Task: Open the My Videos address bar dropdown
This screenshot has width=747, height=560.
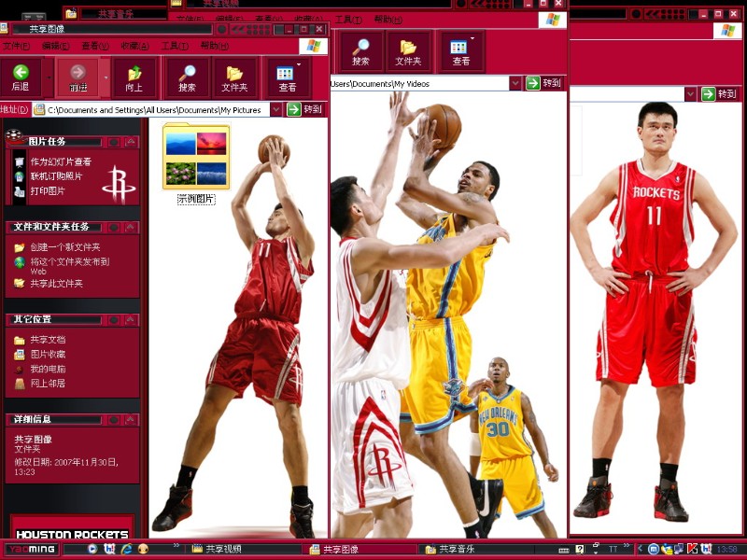Action: (515, 83)
